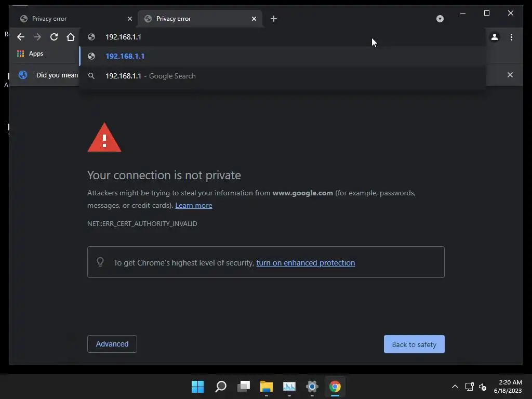Click the forward navigation arrow
The image size is (532, 399).
pyautogui.click(x=37, y=37)
